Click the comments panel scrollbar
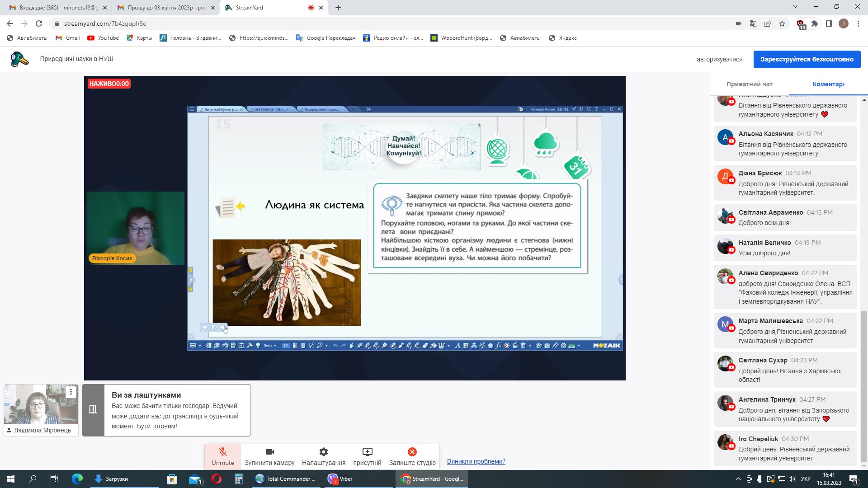Viewport: 868px width, 488px height. 864,387
